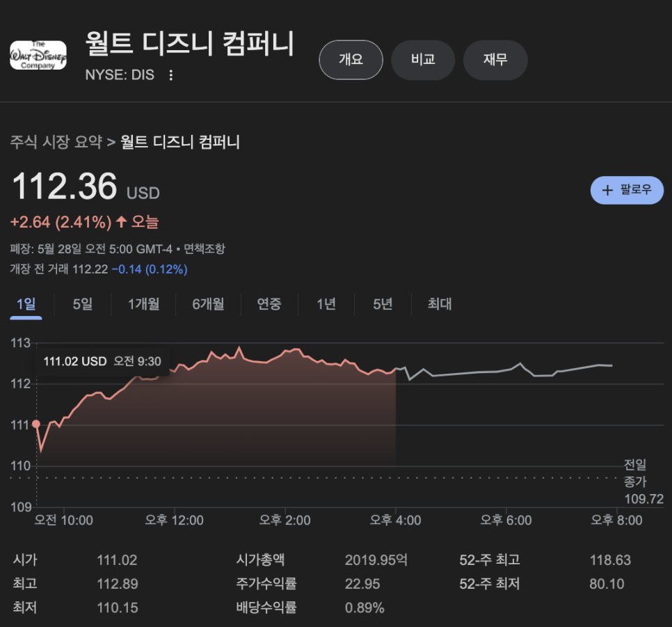
Task: Click the 개장 전 거래 112.22 text
Action: pos(59,269)
